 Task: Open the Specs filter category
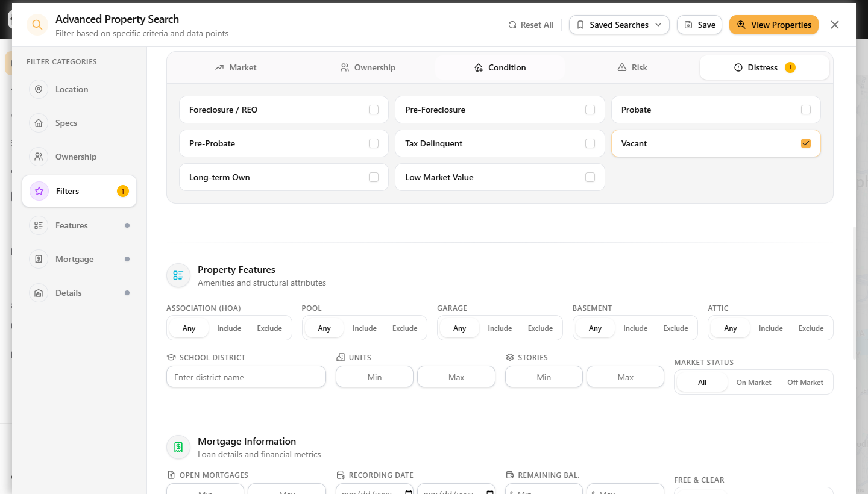(80, 123)
